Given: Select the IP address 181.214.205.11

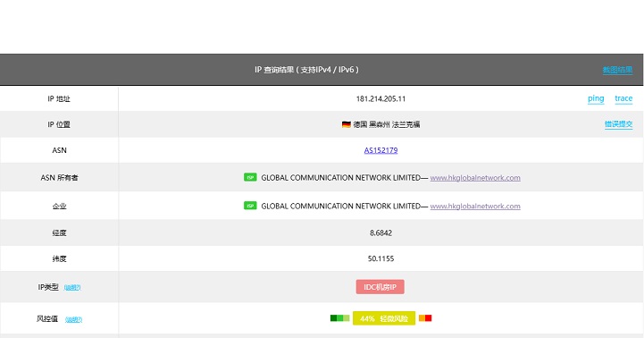Looking at the screenshot, I should [x=381, y=98].
